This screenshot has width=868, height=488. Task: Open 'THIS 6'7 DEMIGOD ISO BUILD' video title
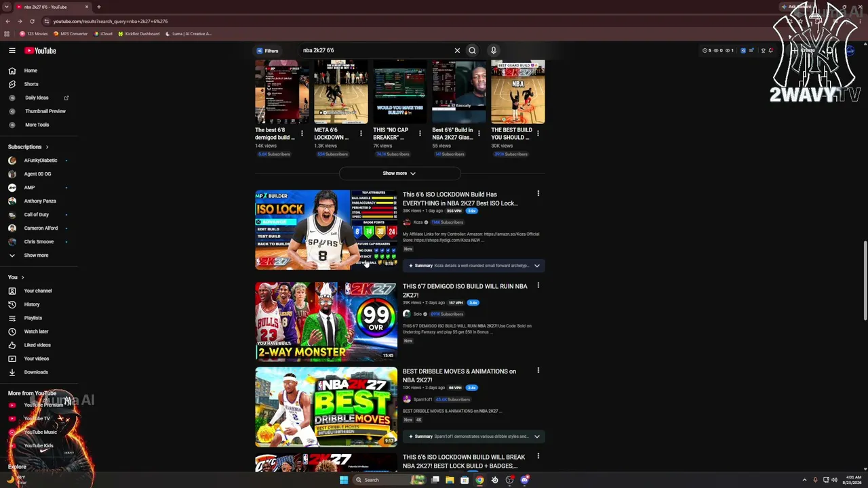pos(465,290)
